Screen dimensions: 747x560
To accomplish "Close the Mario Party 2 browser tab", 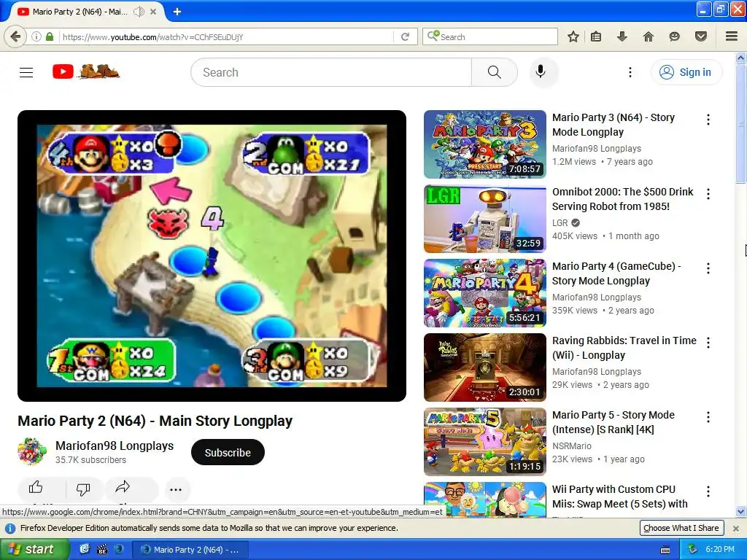I will click(153, 12).
